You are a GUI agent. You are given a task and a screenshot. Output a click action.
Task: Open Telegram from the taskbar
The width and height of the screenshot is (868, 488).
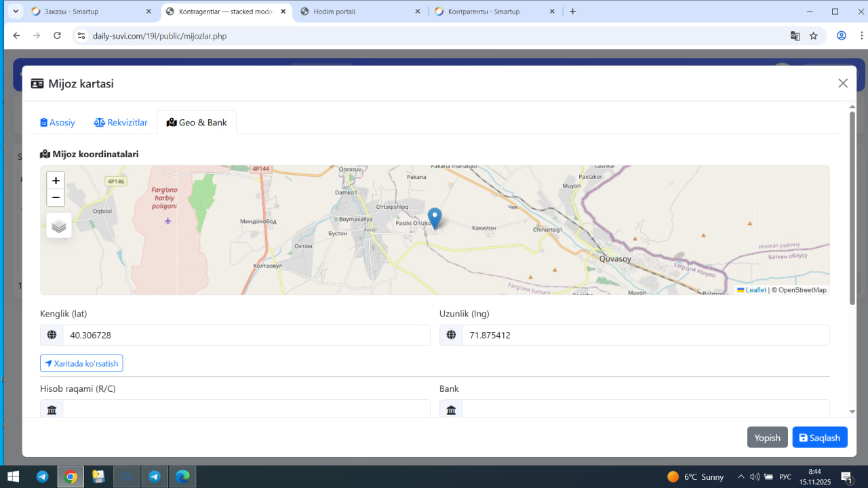pos(42,476)
